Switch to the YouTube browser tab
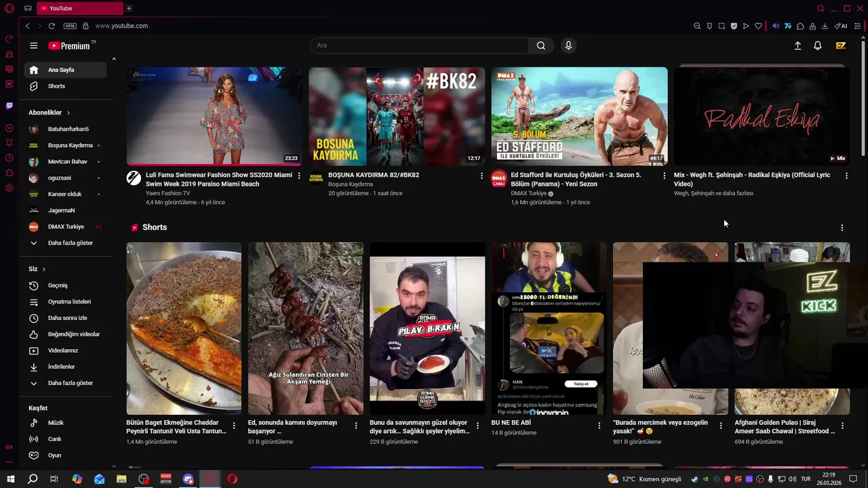Image resolution: width=868 pixels, height=488 pixels. coord(79,8)
